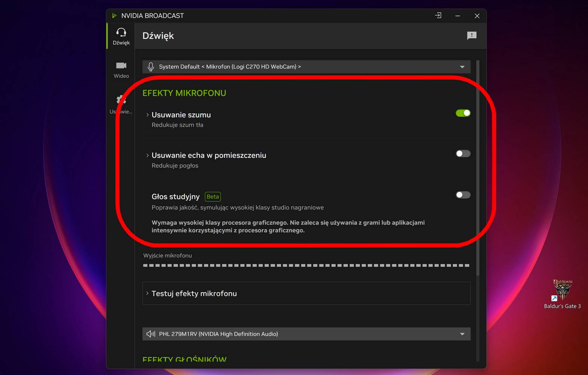Image resolution: width=588 pixels, height=375 pixels.
Task: Expand the Usuwanie szumu chevron
Action: [x=147, y=115]
